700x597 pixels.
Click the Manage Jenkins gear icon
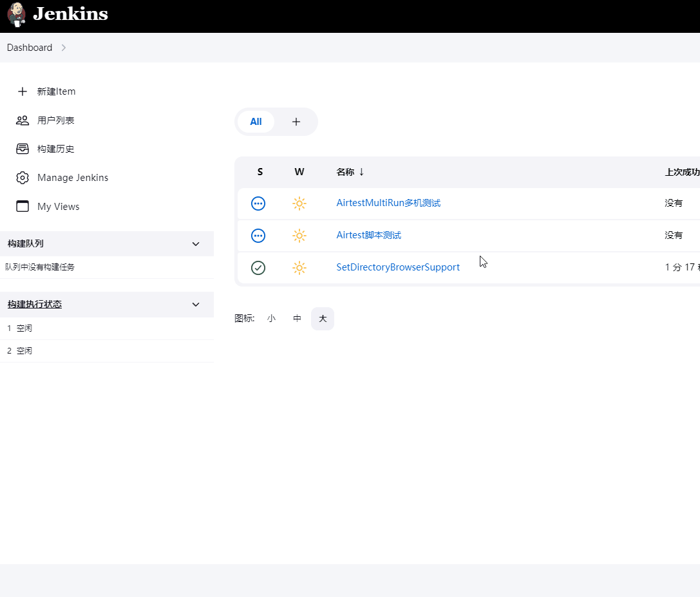point(23,178)
